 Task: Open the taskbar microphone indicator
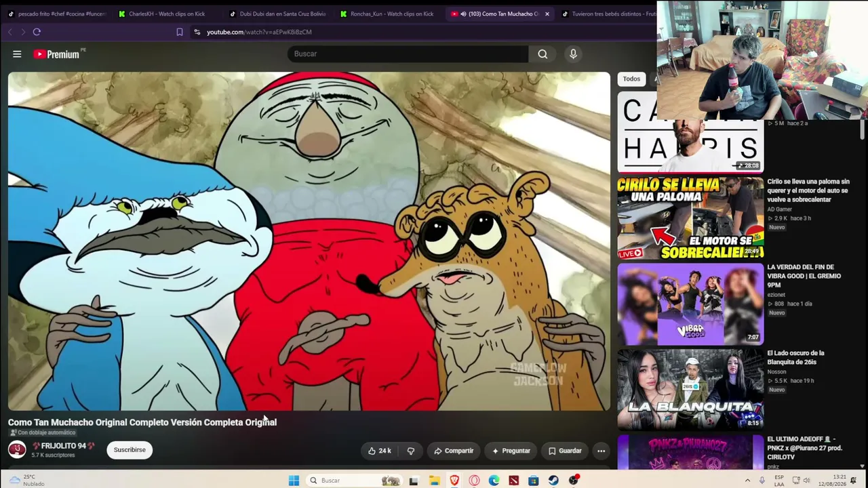762,481
